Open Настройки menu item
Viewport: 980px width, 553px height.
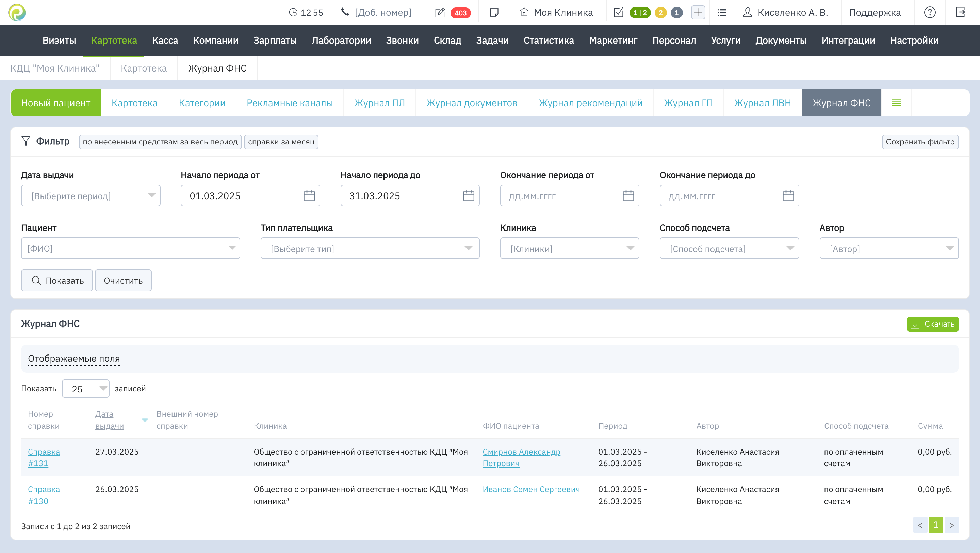click(914, 40)
